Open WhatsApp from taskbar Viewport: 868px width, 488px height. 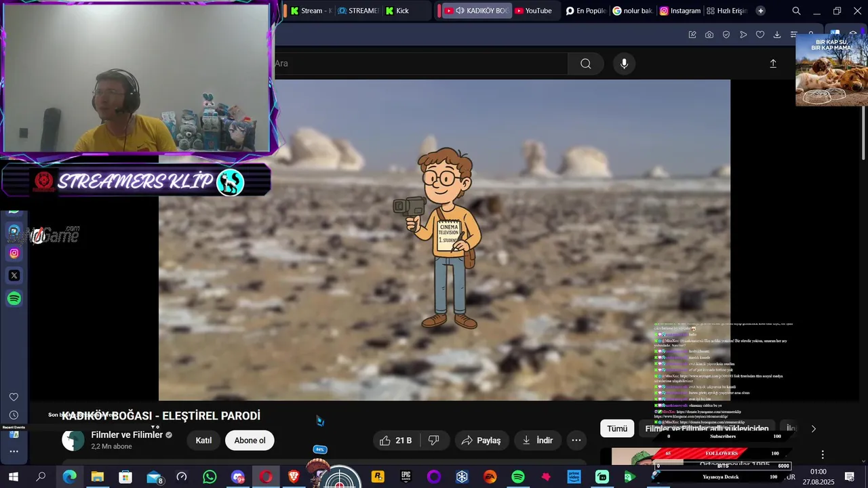point(210,477)
